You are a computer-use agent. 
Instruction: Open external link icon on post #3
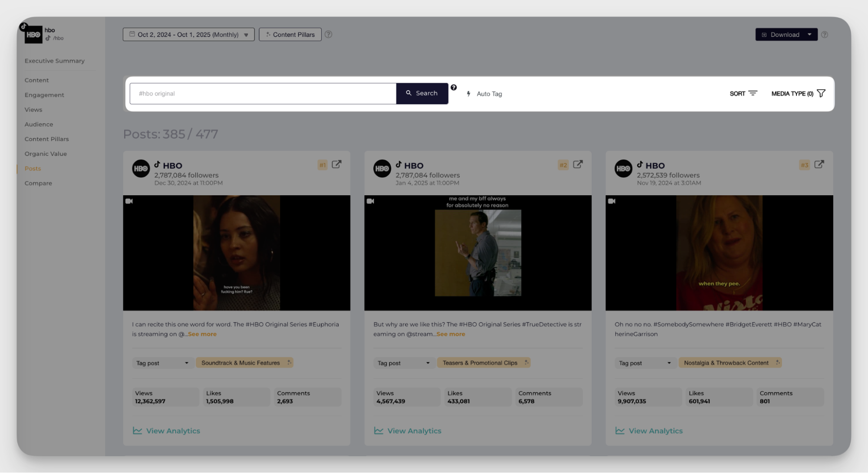coord(819,164)
